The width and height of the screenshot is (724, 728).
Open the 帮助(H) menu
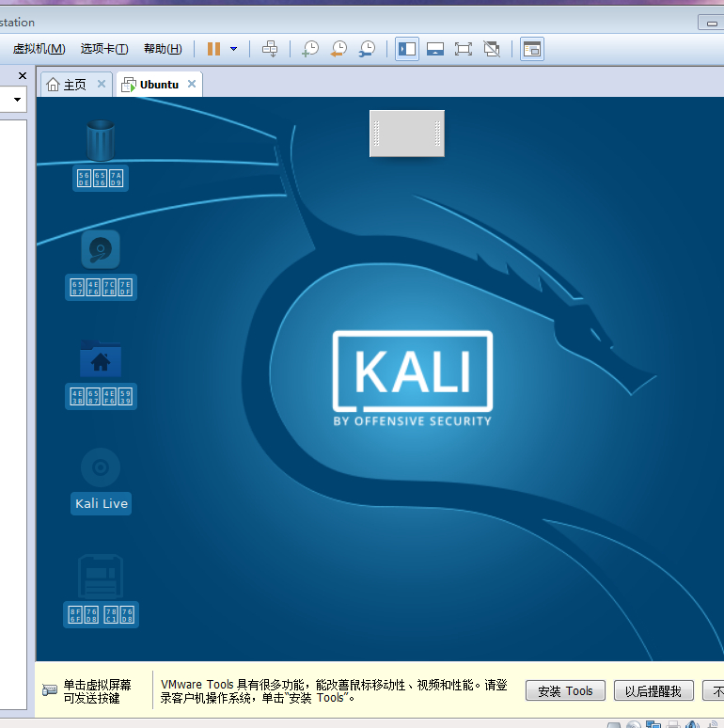[x=163, y=49]
